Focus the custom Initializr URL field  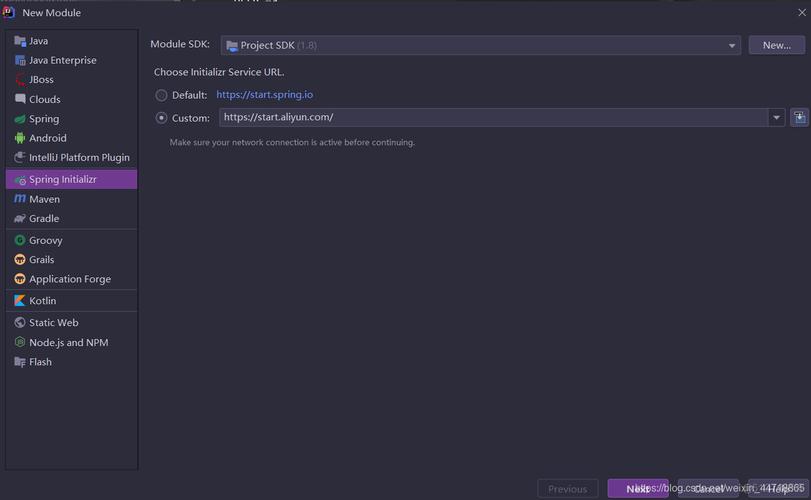[493, 117]
